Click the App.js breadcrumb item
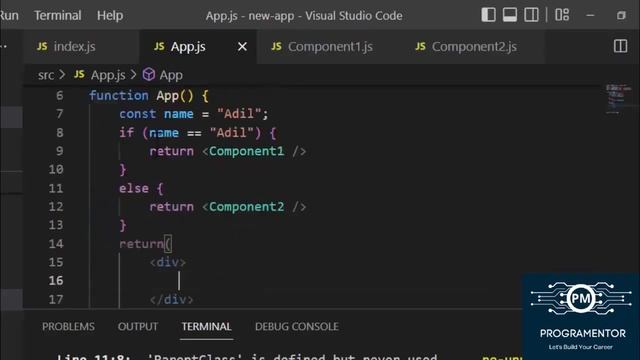This screenshot has height=360, width=640. [108, 75]
